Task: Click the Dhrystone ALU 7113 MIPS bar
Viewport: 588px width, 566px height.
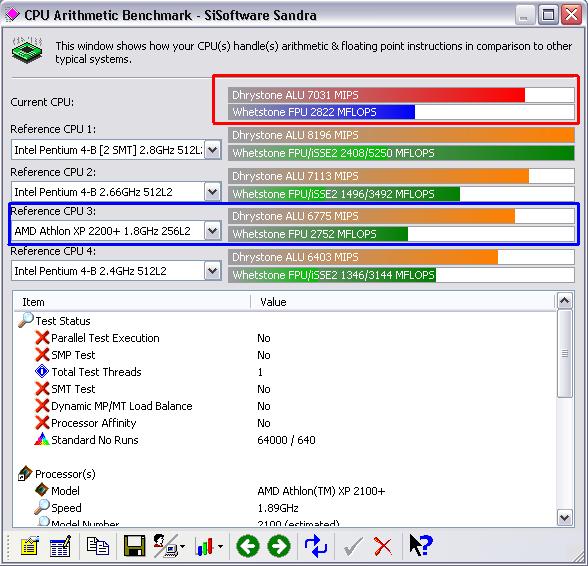Action: coord(401,176)
